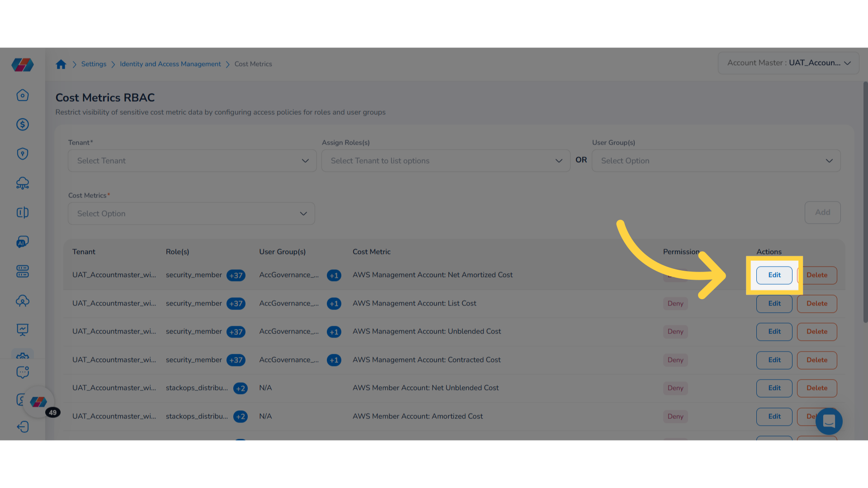Viewport: 868px width, 488px height.
Task: Click the floating logo badge with 49
Action: click(39, 402)
